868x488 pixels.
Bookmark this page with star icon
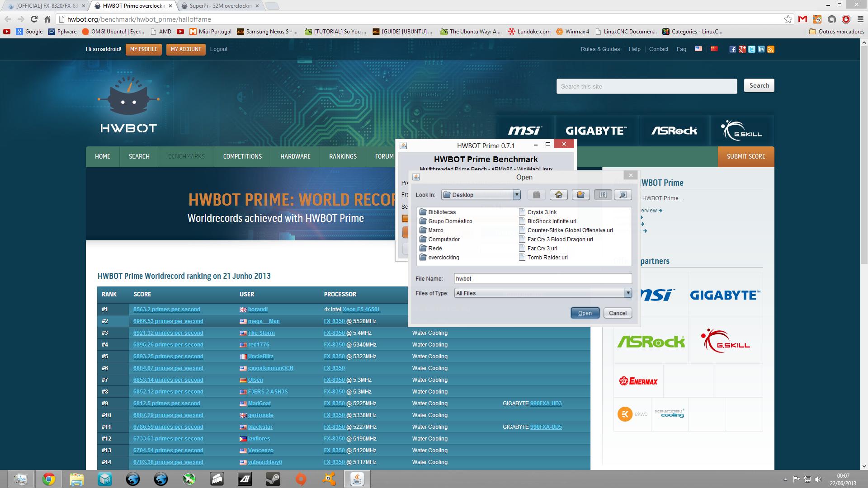[788, 19]
